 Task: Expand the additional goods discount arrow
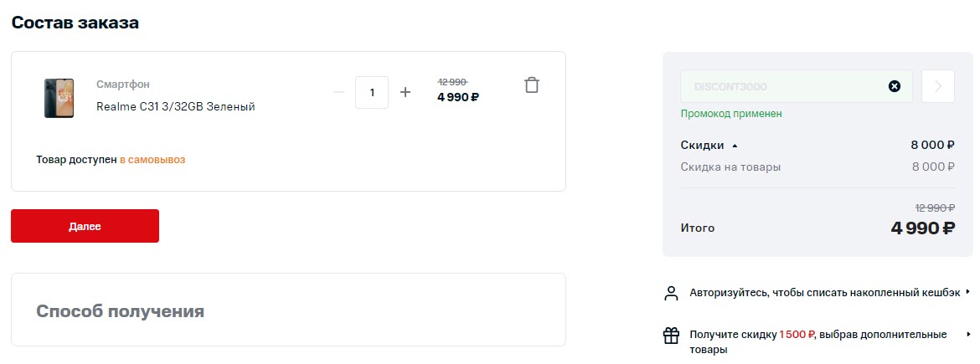pos(967,334)
